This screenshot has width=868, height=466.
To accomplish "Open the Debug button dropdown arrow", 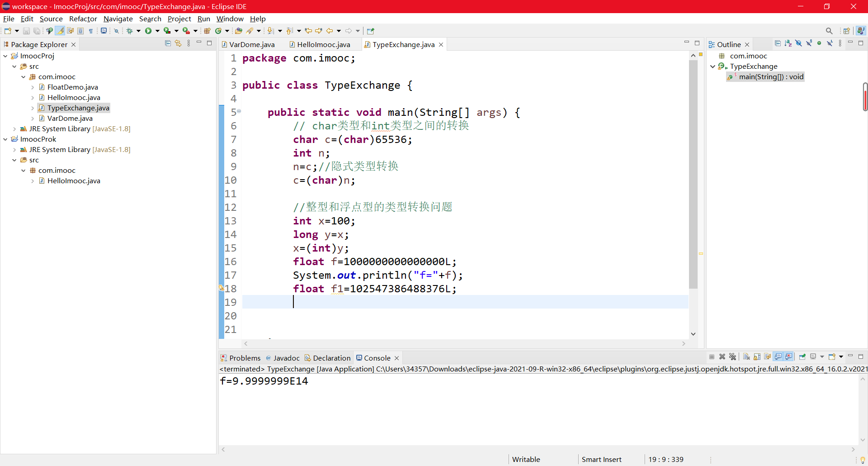I will tap(138, 31).
